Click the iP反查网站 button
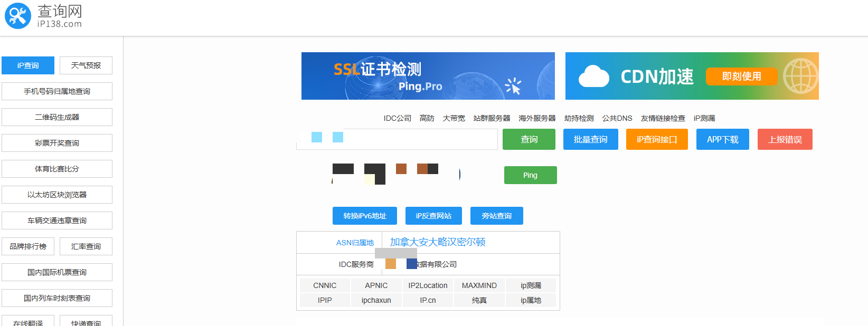 (x=433, y=216)
